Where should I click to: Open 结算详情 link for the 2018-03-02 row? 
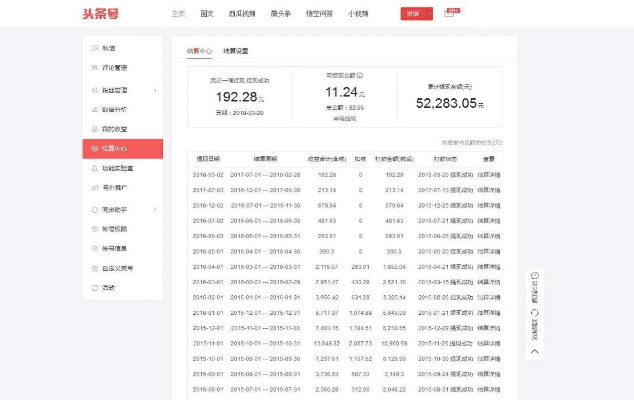pyautogui.click(x=489, y=174)
